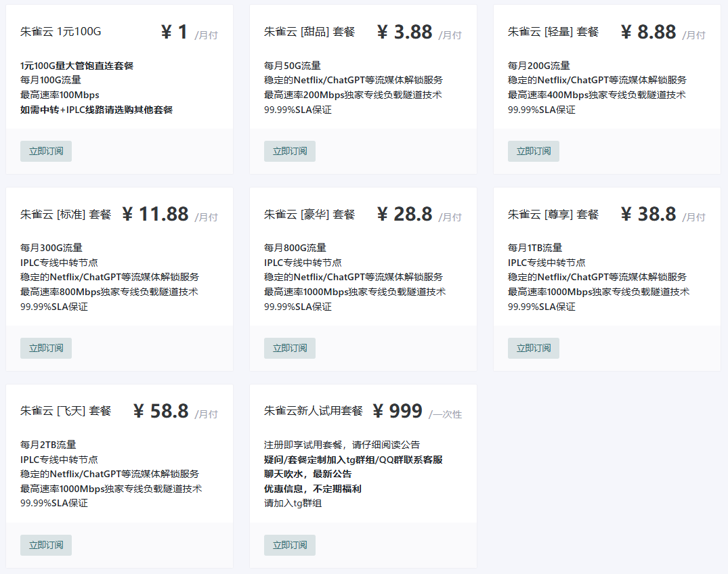This screenshot has width=728, height=574.
Task: Click the line 每月1TB流量
Action: 535,248
